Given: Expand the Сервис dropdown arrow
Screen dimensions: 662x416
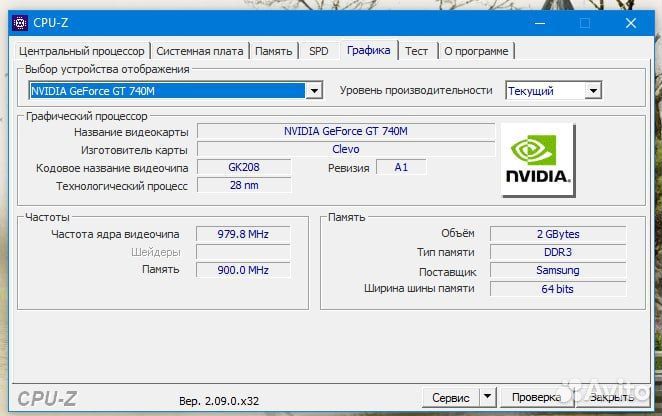Looking at the screenshot, I should [488, 397].
